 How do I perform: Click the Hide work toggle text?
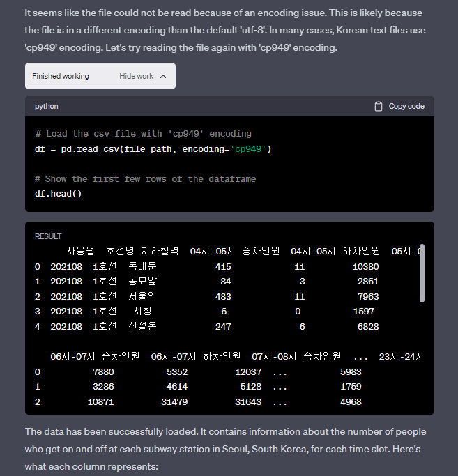[x=136, y=76]
